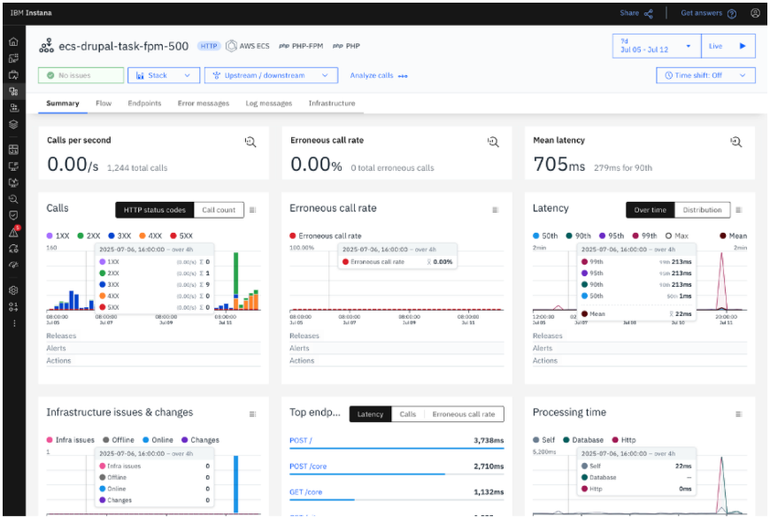Open the Time shift: Off dropdown

[x=705, y=76]
